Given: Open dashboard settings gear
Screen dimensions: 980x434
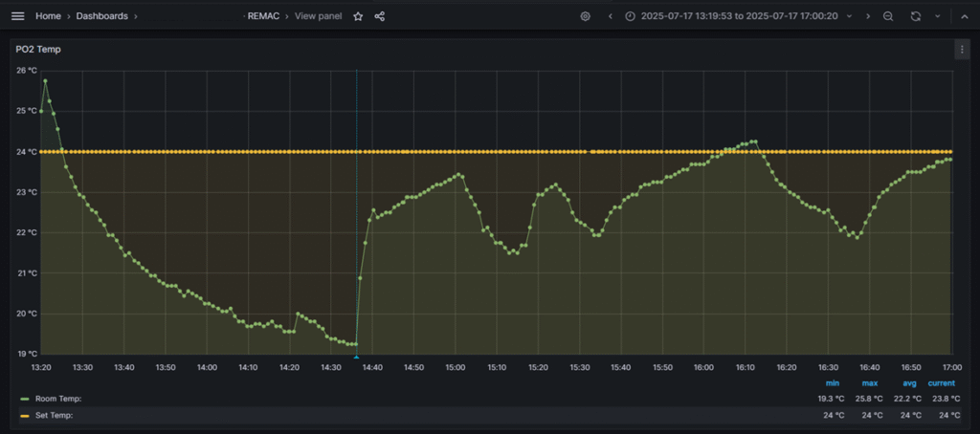Looking at the screenshot, I should coord(586,16).
